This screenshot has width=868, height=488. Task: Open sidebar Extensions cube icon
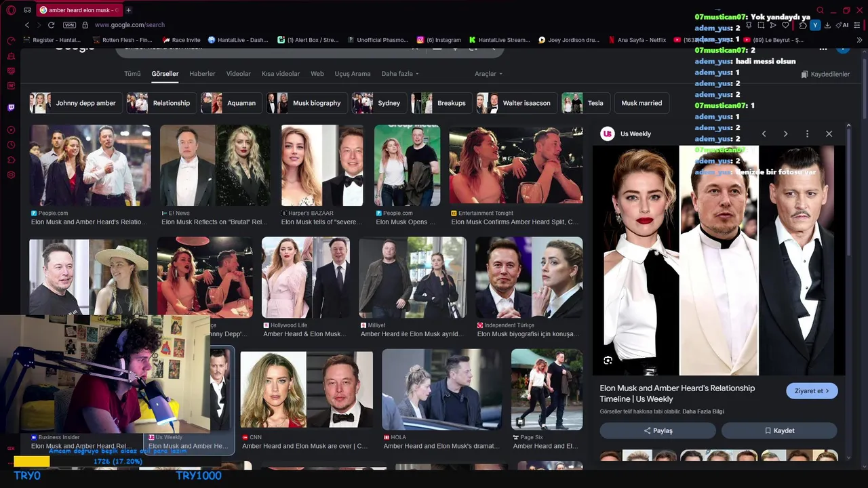tap(11, 160)
